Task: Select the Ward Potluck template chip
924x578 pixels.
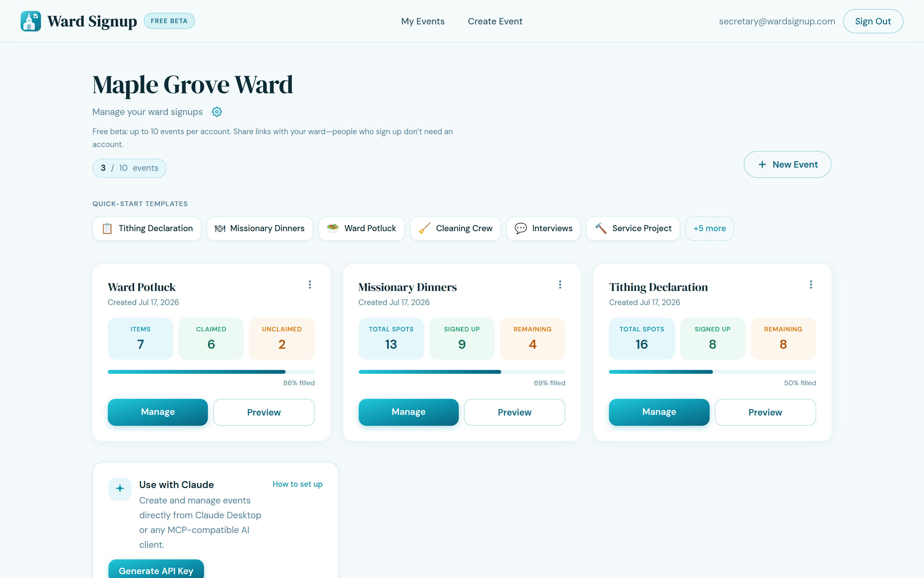Action: pyautogui.click(x=361, y=229)
